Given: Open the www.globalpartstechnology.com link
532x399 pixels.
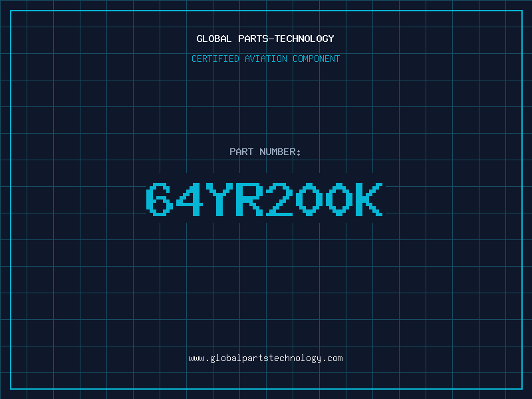Looking at the screenshot, I should point(265,358).
